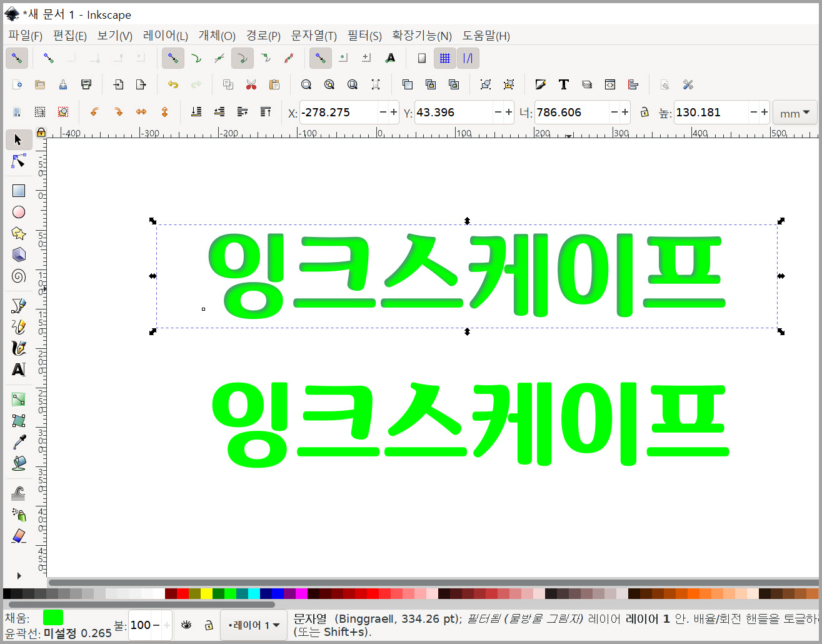Select the Eraser tool
Image resolution: width=822 pixels, height=644 pixels.
pyautogui.click(x=19, y=536)
